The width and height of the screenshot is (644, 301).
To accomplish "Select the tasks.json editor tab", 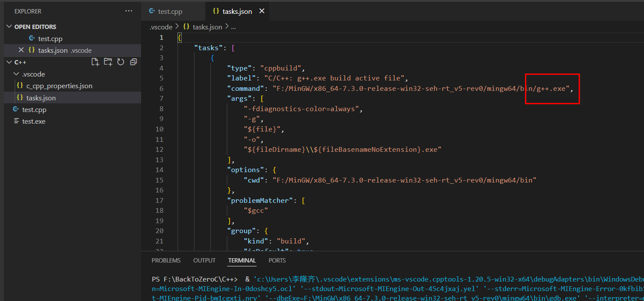I will click(237, 11).
